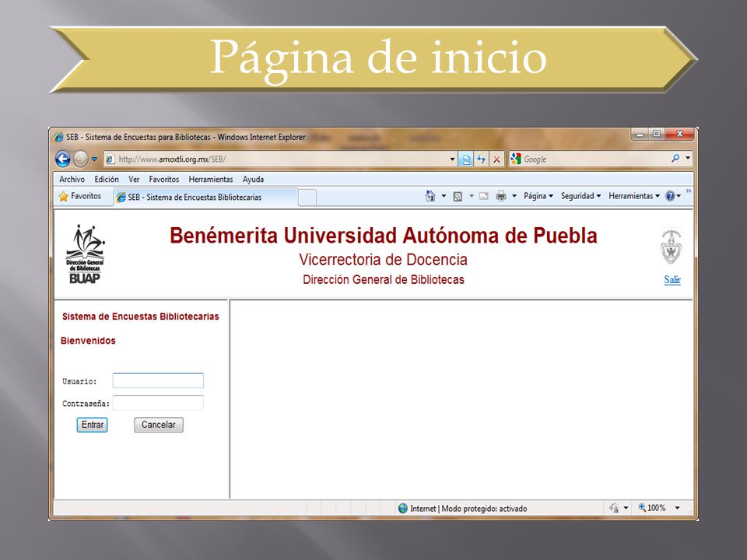Click the Entrar login button

(x=93, y=425)
